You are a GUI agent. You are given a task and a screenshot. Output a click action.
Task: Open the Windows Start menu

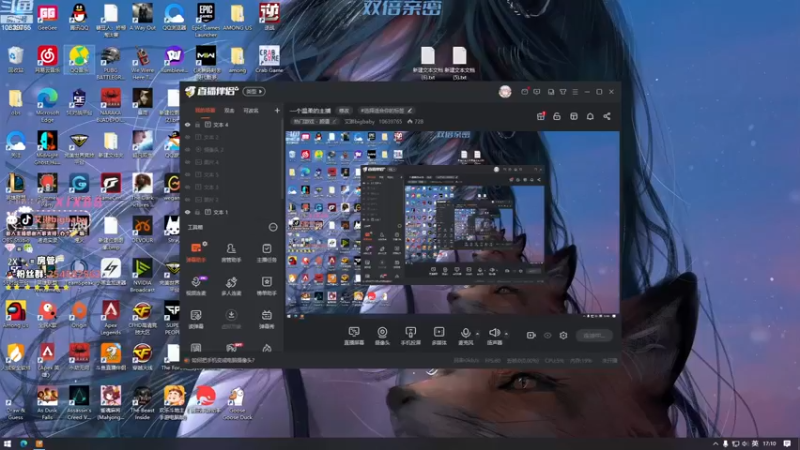pos(7,444)
